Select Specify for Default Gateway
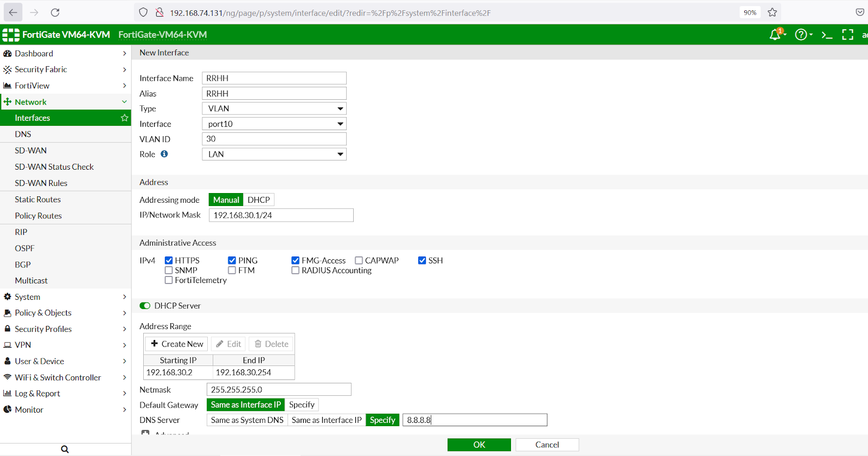The image size is (868, 456). pyautogui.click(x=302, y=405)
